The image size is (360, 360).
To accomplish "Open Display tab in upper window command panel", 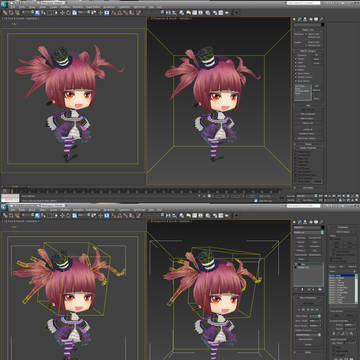I will coord(316,19).
